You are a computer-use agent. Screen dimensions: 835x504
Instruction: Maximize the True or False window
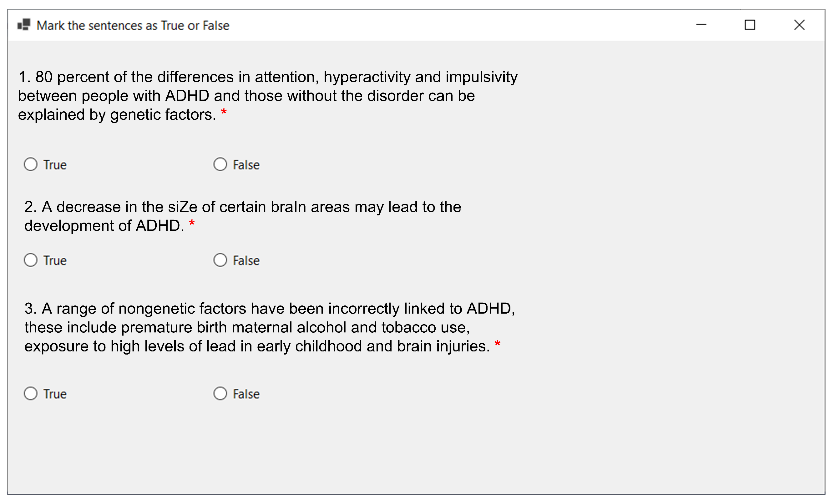click(x=750, y=25)
